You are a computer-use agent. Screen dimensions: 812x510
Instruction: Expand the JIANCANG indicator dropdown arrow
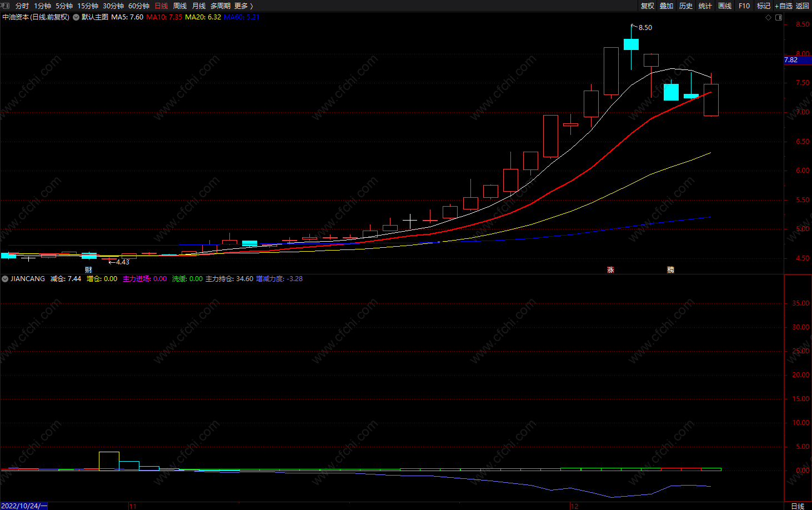(x=5, y=279)
